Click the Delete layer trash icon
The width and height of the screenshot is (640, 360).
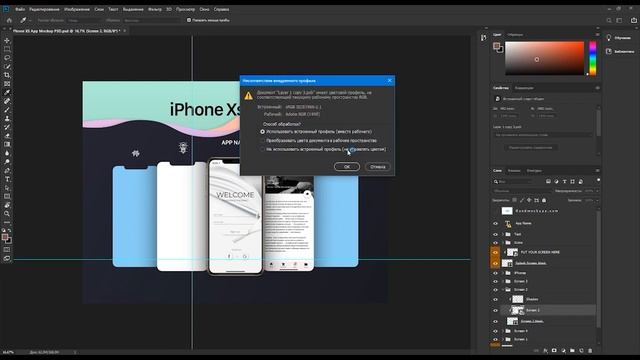[x=590, y=351]
